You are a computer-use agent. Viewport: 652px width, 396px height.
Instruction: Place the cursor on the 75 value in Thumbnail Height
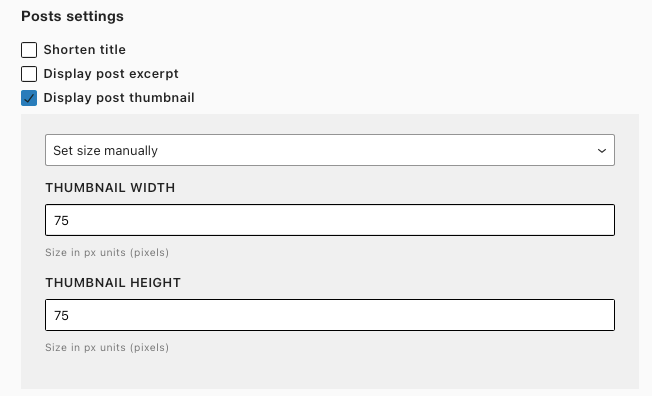[x=61, y=315]
